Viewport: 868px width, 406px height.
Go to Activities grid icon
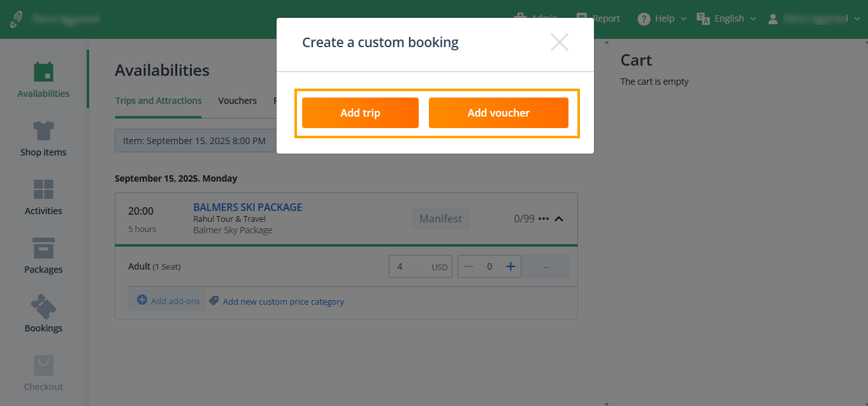pos(43,190)
